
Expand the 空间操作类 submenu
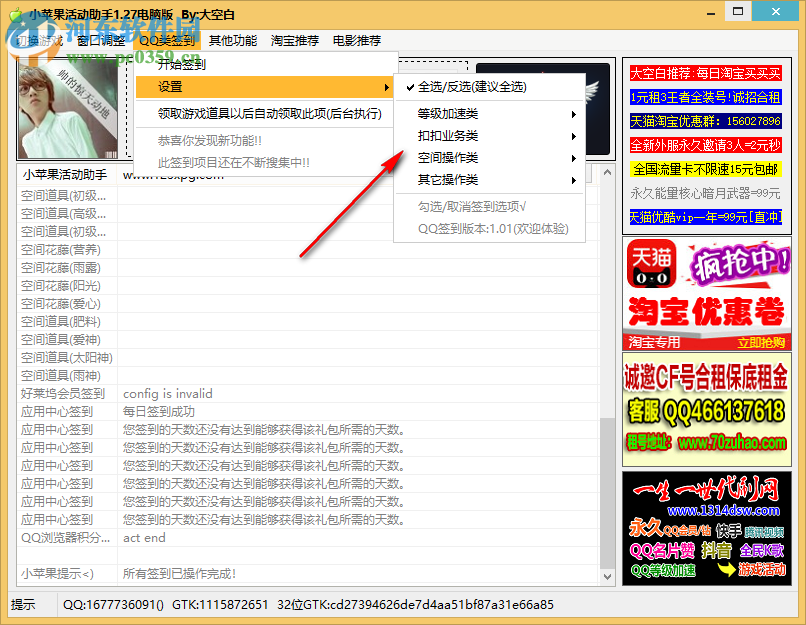tap(489, 158)
